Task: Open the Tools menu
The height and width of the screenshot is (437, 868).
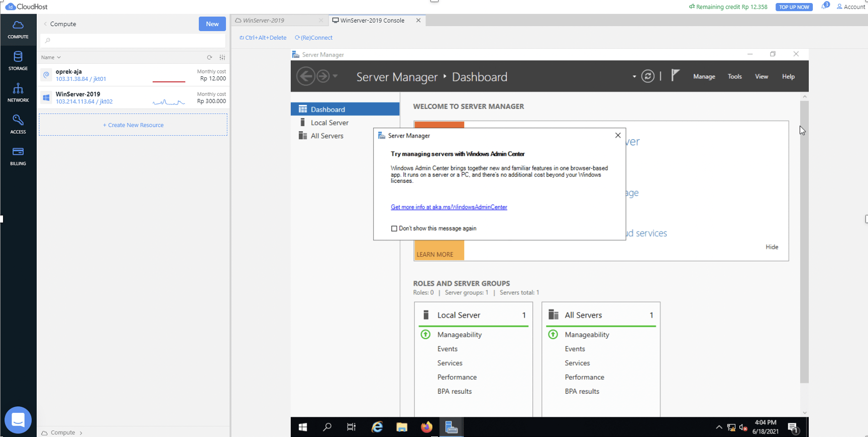Action: (x=734, y=76)
